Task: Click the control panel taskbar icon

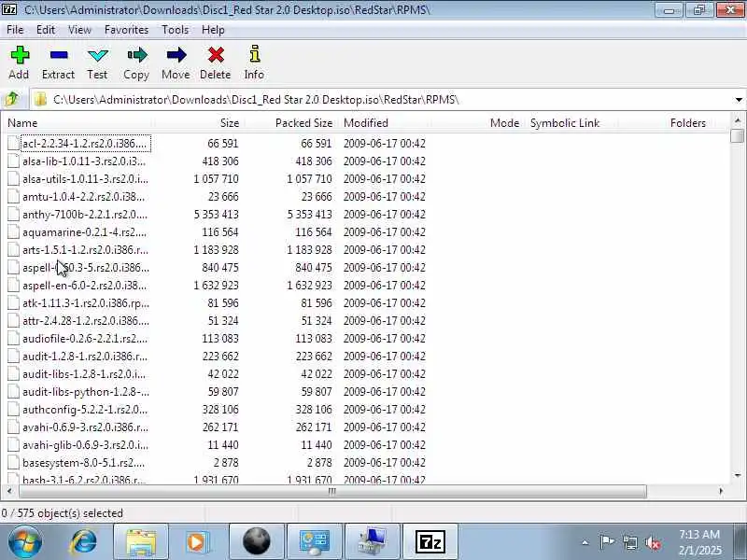Action: click(x=315, y=542)
